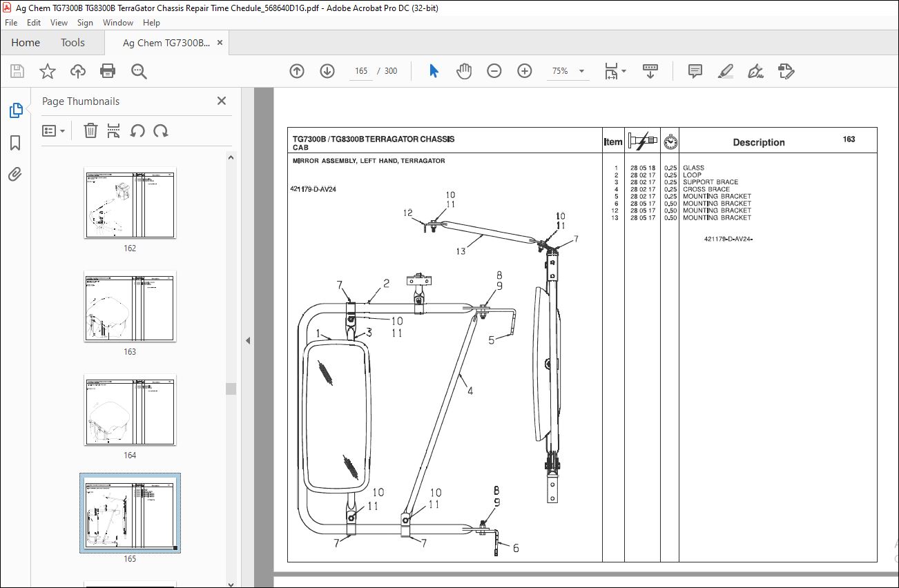Viewport: 899px width, 588px height.
Task: Click the '28 05 18' code cell
Action: pyautogui.click(x=642, y=168)
